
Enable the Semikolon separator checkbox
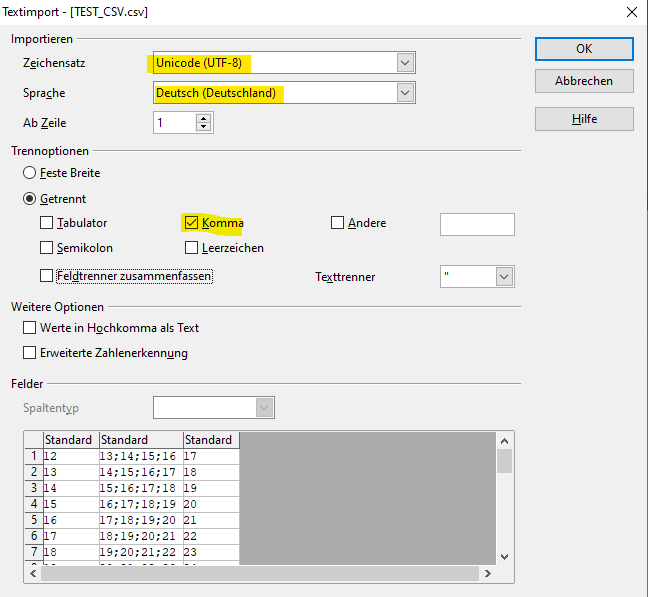(x=47, y=247)
